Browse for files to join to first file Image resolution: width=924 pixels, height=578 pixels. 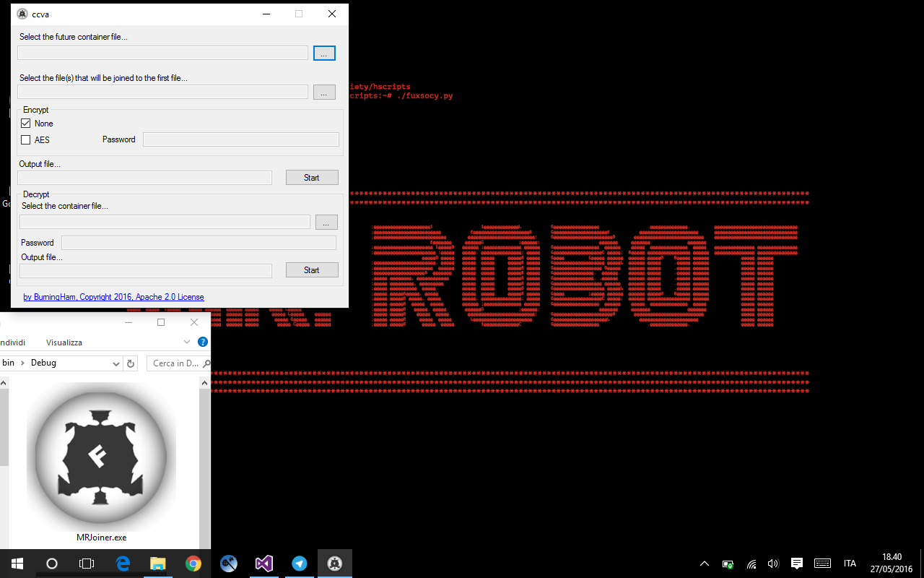point(324,92)
